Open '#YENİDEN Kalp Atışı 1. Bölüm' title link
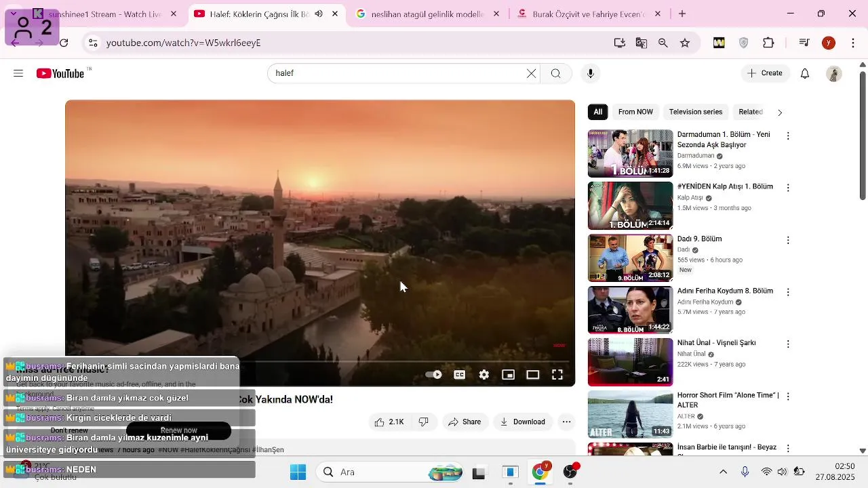Viewport: 868px width, 488px height. 725,186
